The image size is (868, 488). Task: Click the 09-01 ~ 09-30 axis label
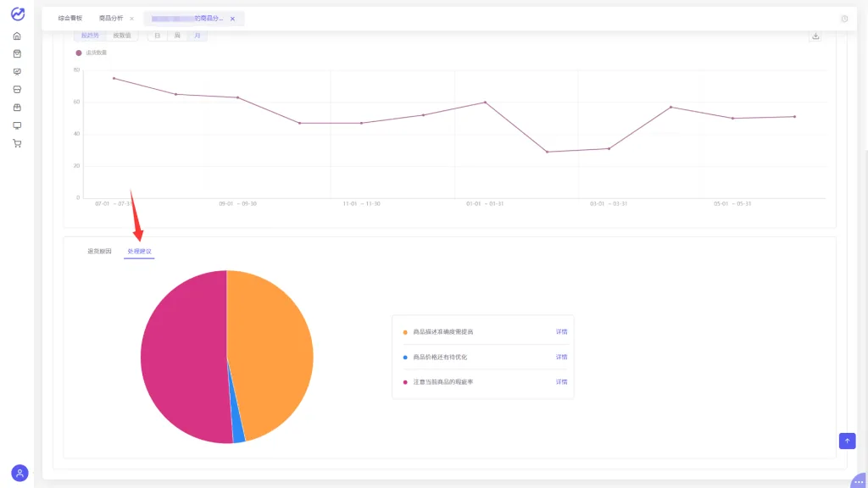(237, 203)
